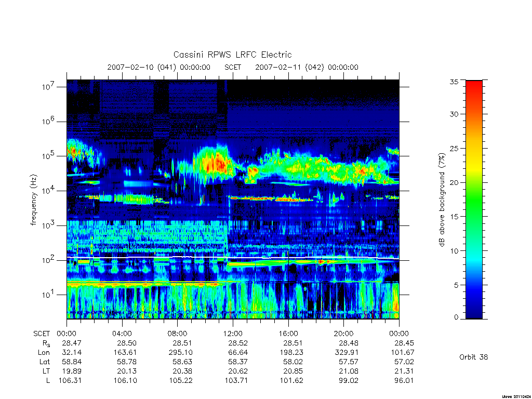Click the Lon value "329.91"
The height and width of the screenshot is (399, 532).
[x=347, y=353]
